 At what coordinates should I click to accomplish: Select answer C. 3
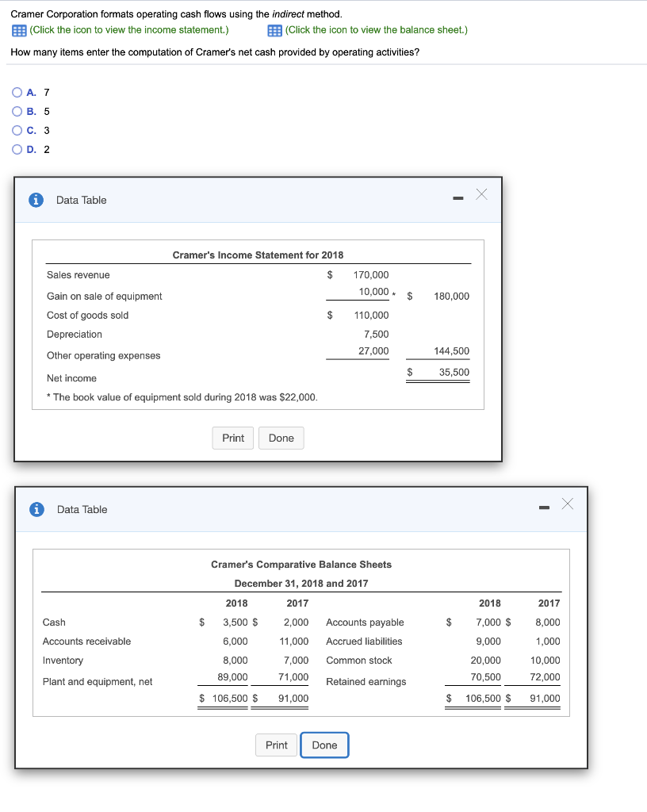pyautogui.click(x=17, y=130)
